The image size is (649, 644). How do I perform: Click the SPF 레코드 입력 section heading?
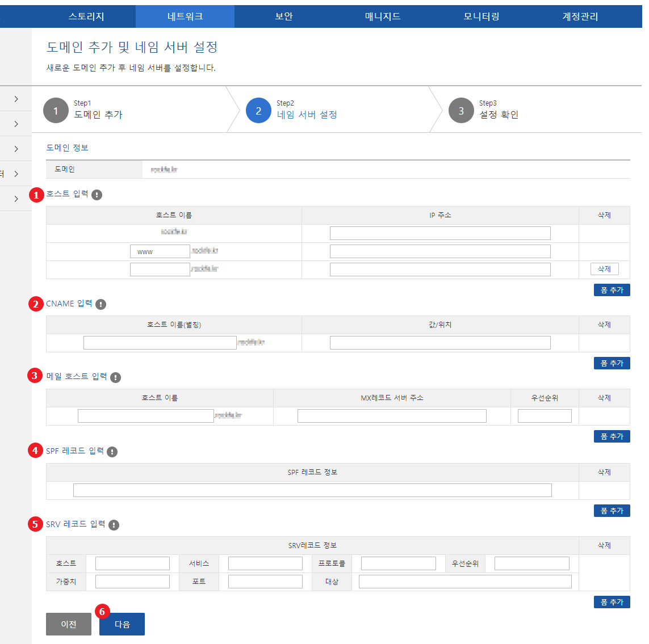click(75, 451)
